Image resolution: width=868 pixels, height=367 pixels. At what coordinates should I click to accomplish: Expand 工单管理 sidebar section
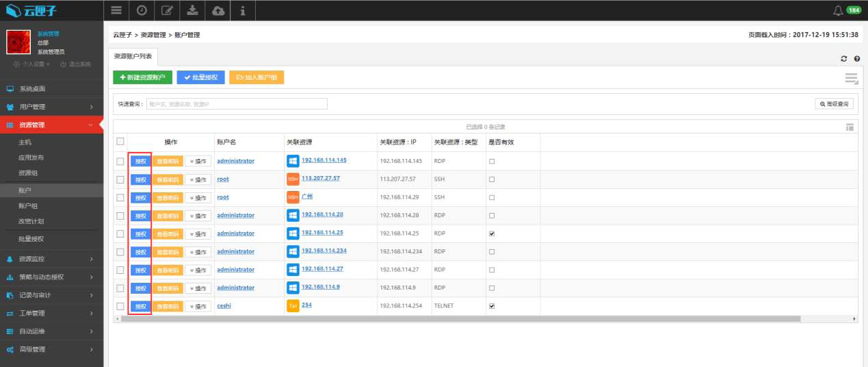point(51,314)
